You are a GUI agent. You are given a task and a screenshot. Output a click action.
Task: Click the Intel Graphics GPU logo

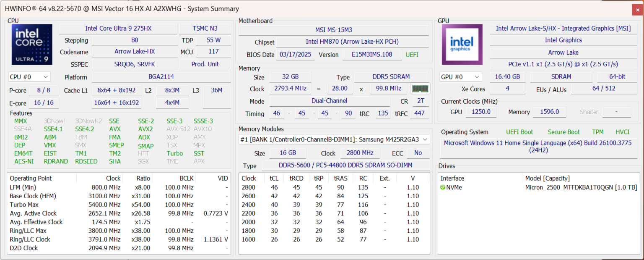pyautogui.click(x=462, y=44)
